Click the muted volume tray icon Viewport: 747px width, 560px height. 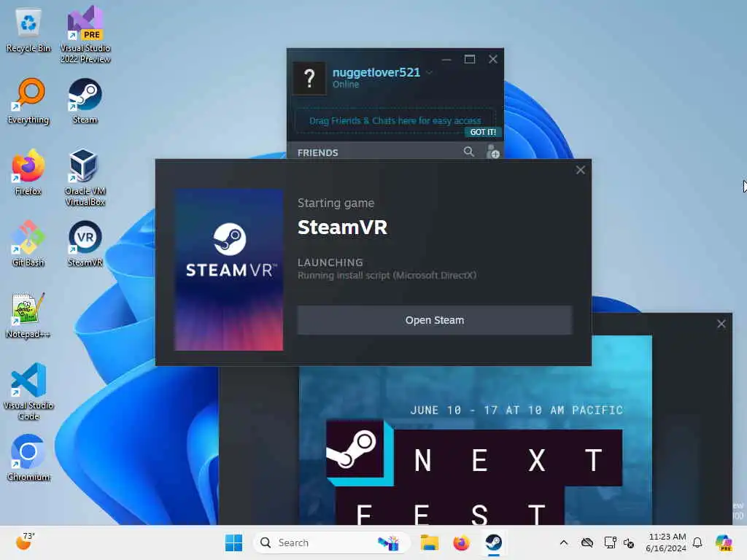click(x=629, y=542)
